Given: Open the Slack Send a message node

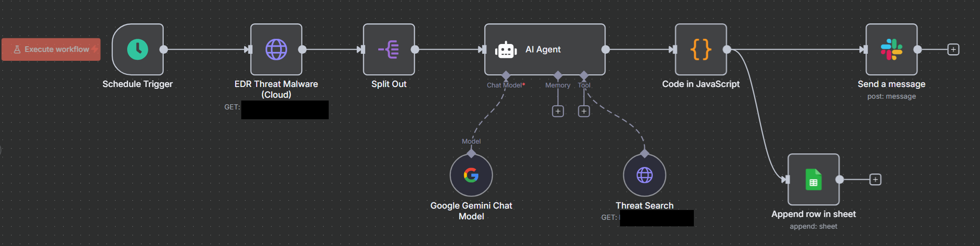Looking at the screenshot, I should point(891,50).
